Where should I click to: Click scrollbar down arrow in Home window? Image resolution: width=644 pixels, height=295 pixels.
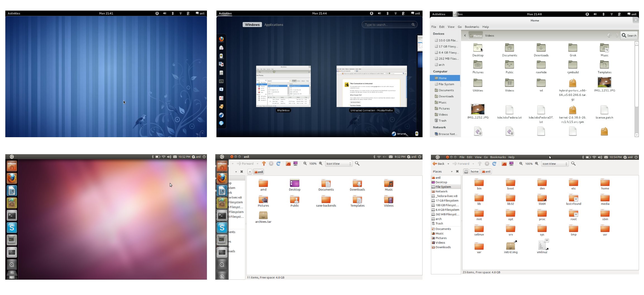(x=636, y=135)
